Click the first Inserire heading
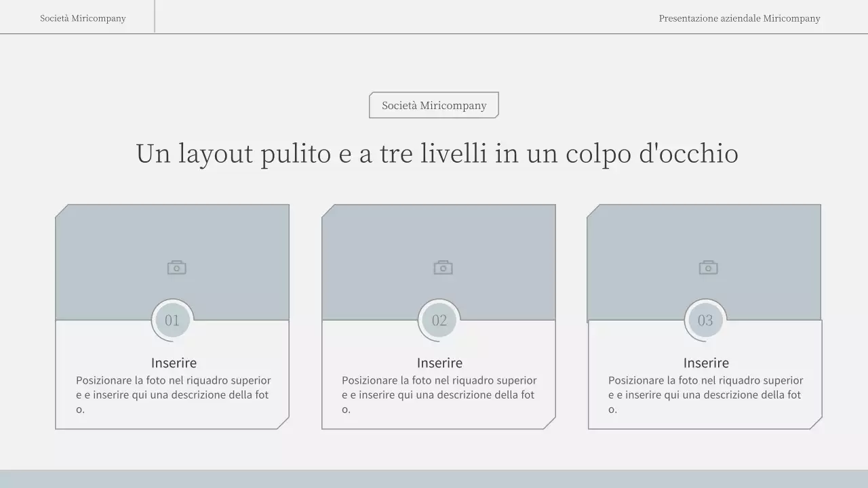Viewport: 868px width, 488px height. [x=175, y=363]
